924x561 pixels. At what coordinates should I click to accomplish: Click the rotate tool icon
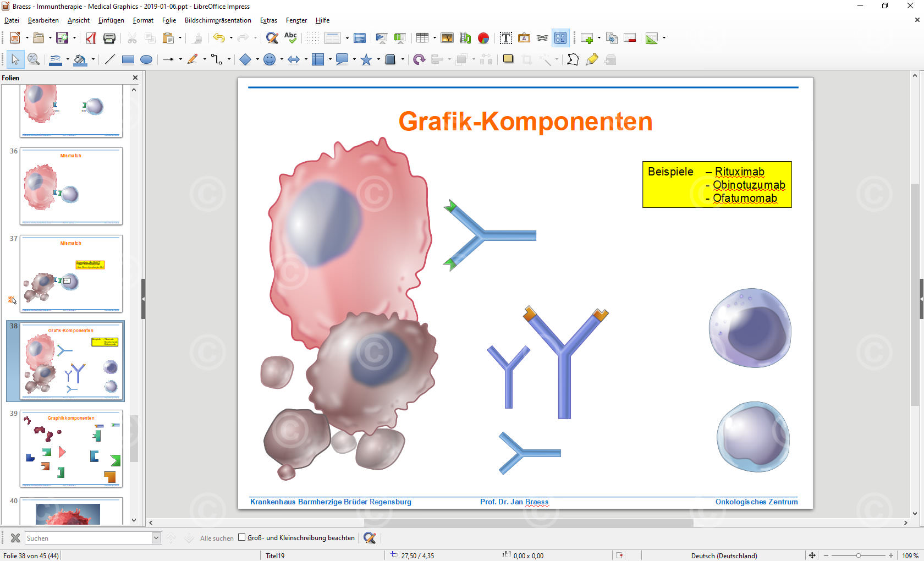click(x=419, y=59)
